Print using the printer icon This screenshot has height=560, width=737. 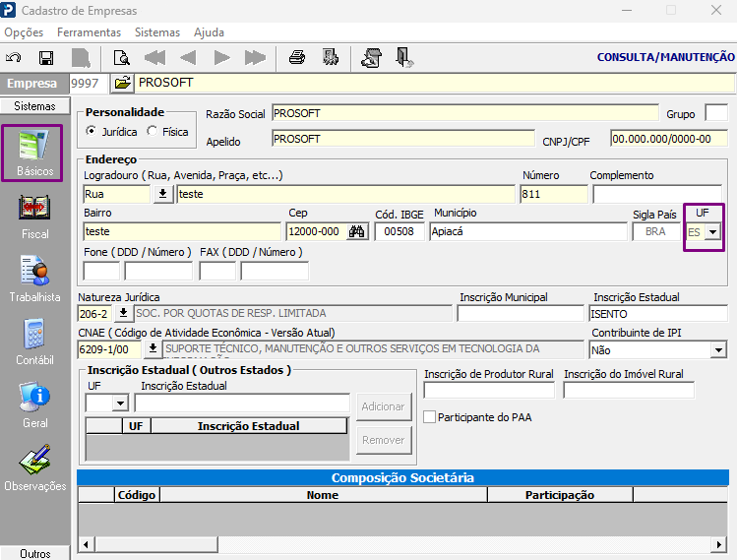pos(297,57)
